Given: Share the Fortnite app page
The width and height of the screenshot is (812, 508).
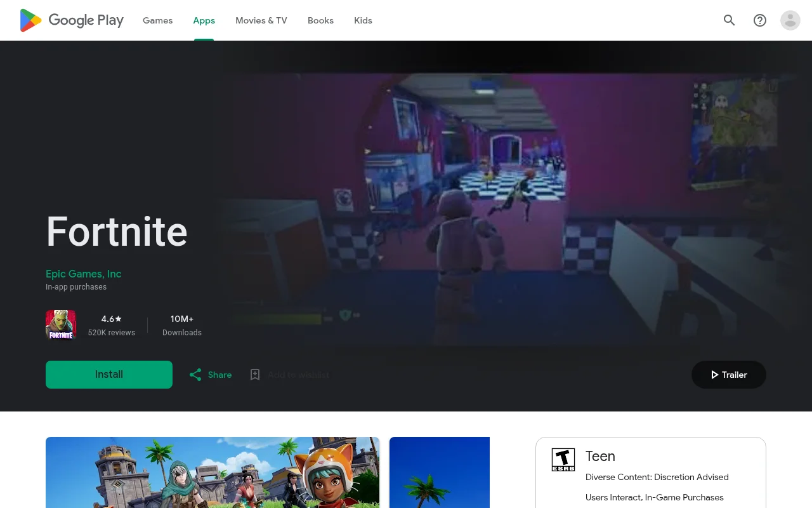Looking at the screenshot, I should (211, 375).
